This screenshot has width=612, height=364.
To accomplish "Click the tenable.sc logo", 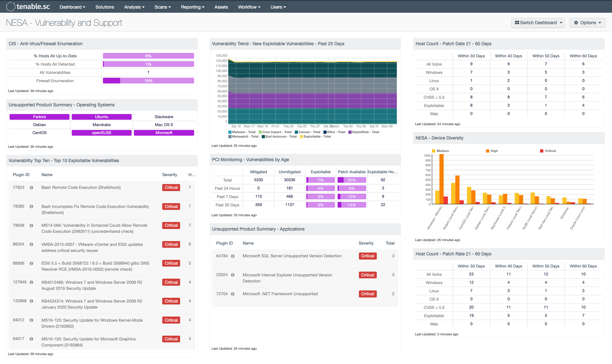I will tap(28, 7).
